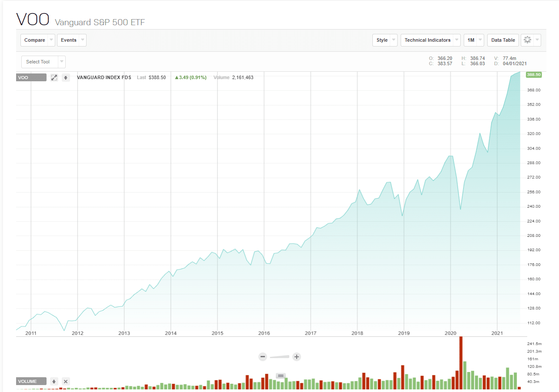
Task: Click the open value 366.20
Action: 445,58
